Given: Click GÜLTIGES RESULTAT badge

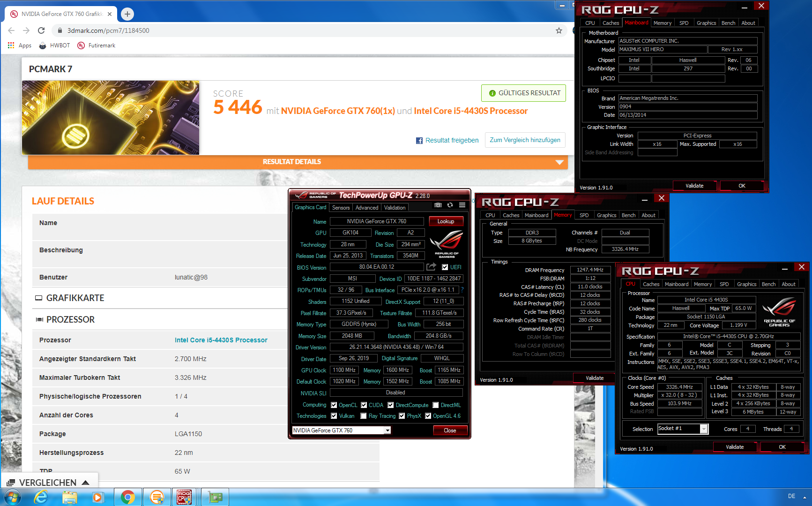Looking at the screenshot, I should (x=523, y=93).
